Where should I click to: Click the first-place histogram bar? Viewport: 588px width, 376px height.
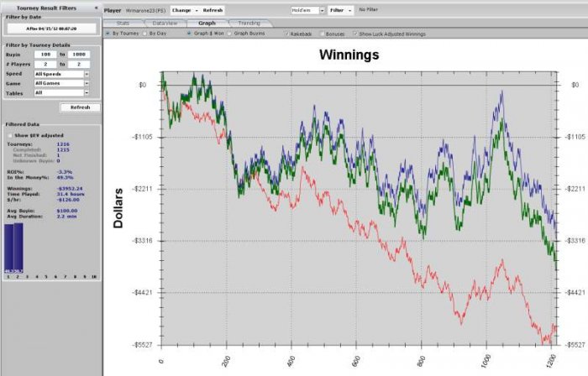coord(8,248)
